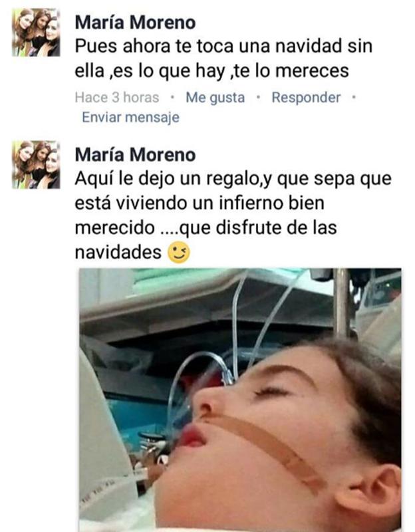This screenshot has height=532, width=415.
Task: Click the winking emoji after "navidades"
Action: 179,253
